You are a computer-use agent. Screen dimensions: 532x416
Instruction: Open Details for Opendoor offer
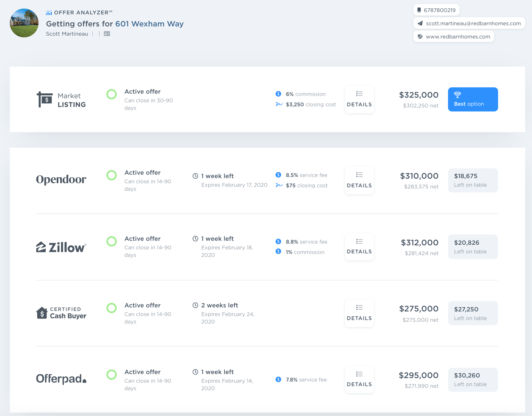pos(359,180)
